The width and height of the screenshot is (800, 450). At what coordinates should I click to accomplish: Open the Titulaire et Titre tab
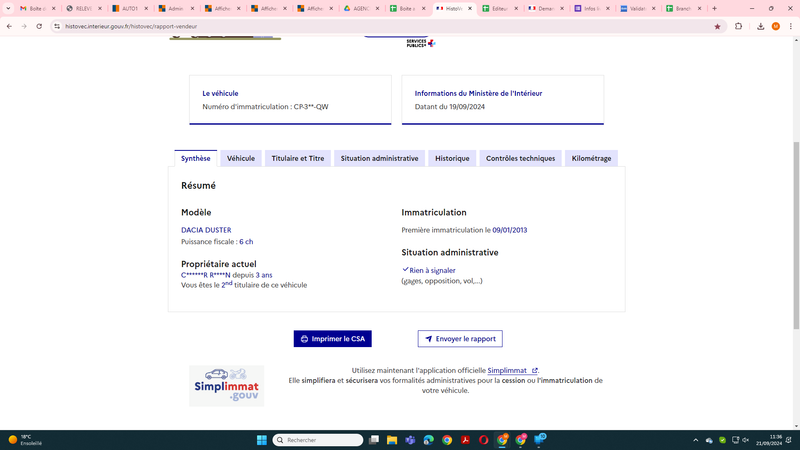(297, 158)
